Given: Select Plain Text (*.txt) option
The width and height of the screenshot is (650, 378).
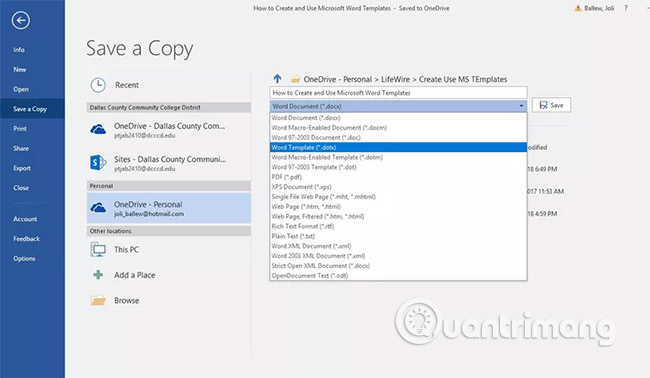Looking at the screenshot, I should (398, 236).
